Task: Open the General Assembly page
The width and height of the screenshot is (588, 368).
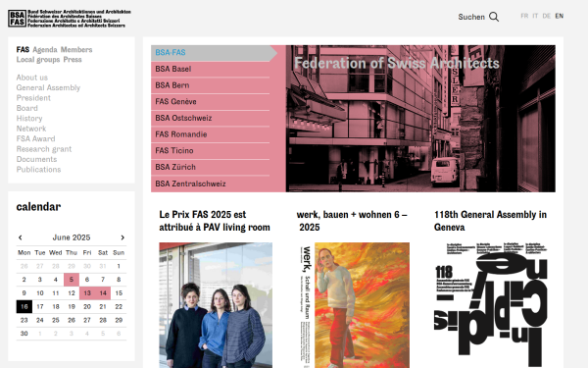Action: pyautogui.click(x=48, y=87)
